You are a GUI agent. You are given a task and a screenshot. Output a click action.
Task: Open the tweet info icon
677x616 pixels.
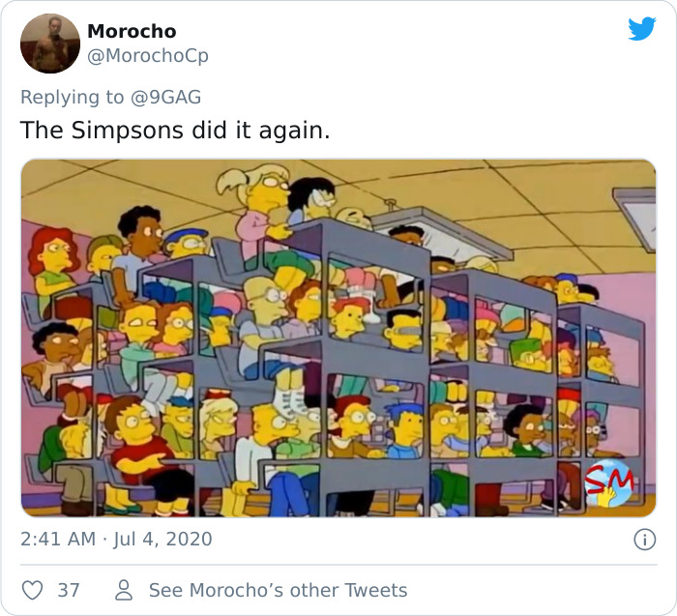(x=645, y=540)
